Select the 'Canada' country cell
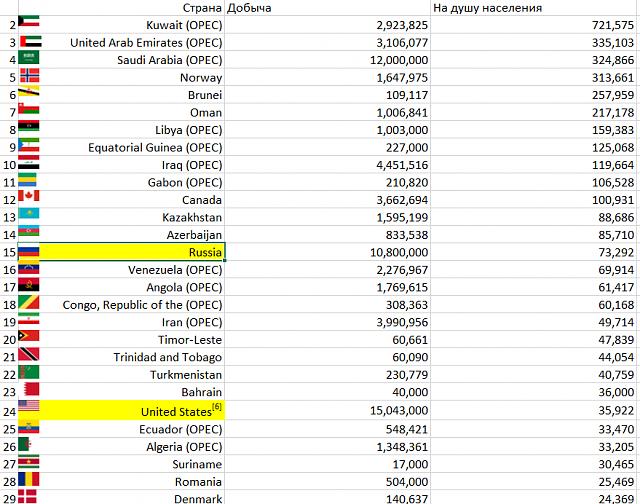This screenshot has width=640, height=504. 121,200
